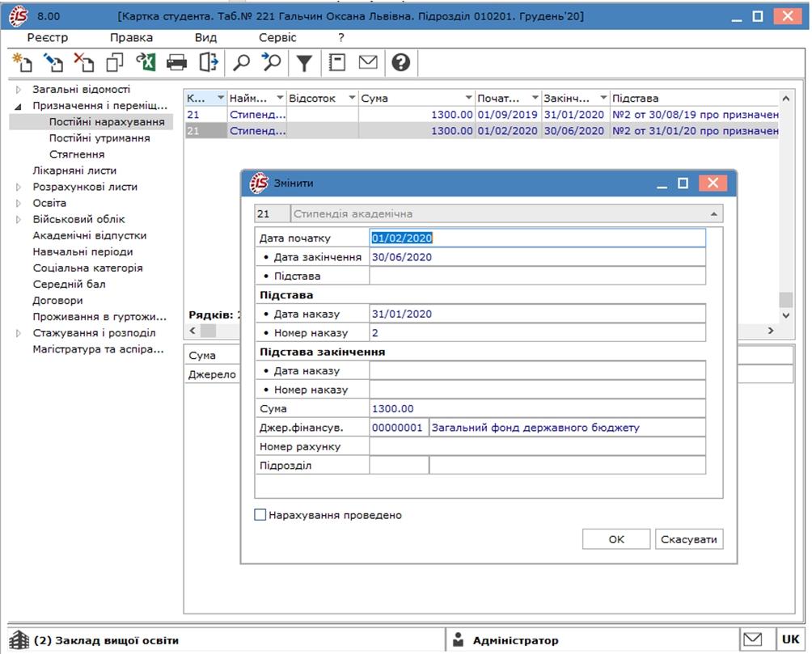This screenshot has height=654, width=812.
Task: Open the Закінч... column dropdown arrow
Action: (x=603, y=98)
